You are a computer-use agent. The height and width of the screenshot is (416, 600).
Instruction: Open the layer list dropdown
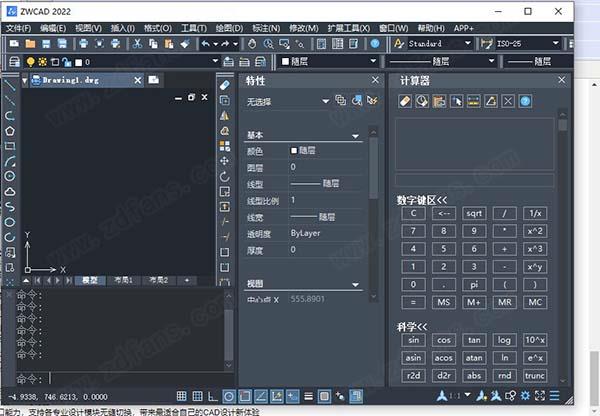click(x=215, y=61)
